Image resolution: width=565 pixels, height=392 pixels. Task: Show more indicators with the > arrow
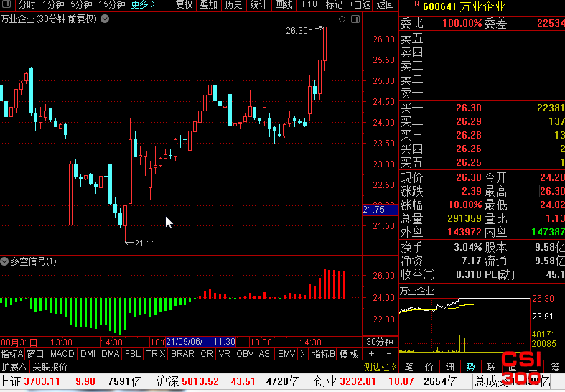[x=303, y=354]
